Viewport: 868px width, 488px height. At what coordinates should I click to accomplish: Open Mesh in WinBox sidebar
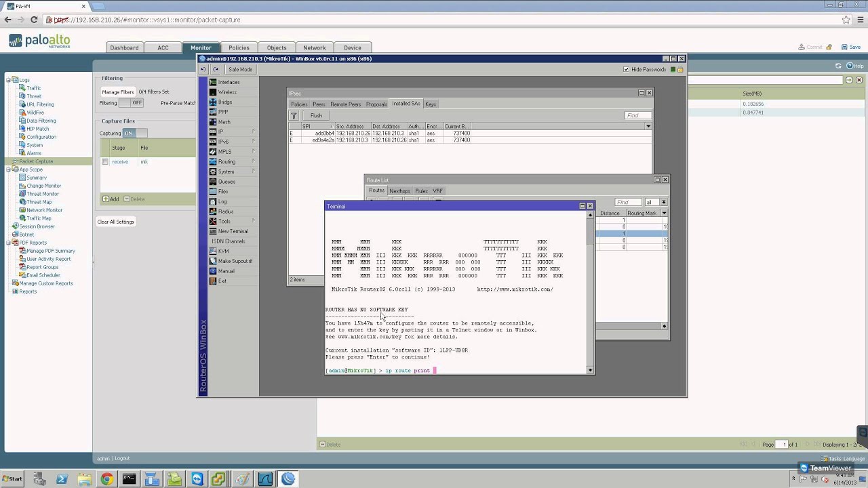coord(224,122)
